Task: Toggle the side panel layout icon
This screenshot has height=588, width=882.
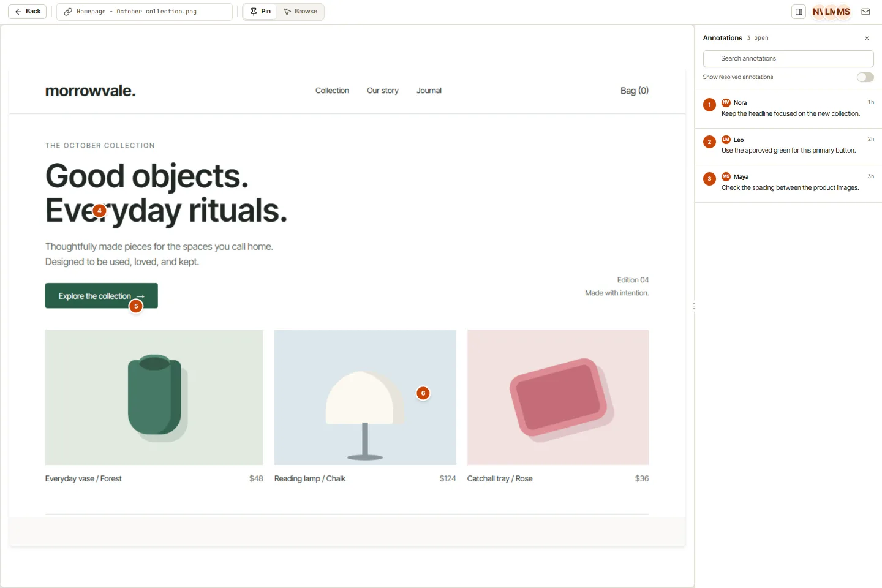Action: 799,12
